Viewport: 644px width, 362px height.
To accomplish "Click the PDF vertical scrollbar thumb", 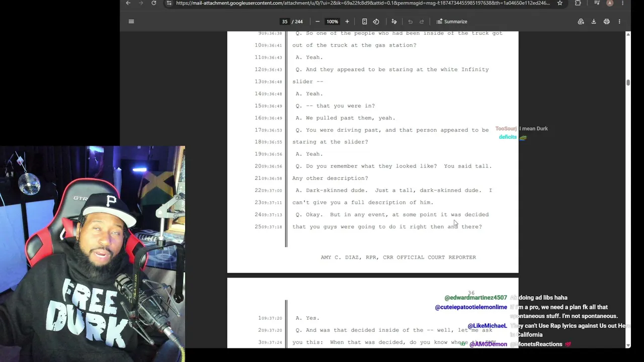I will (628, 82).
